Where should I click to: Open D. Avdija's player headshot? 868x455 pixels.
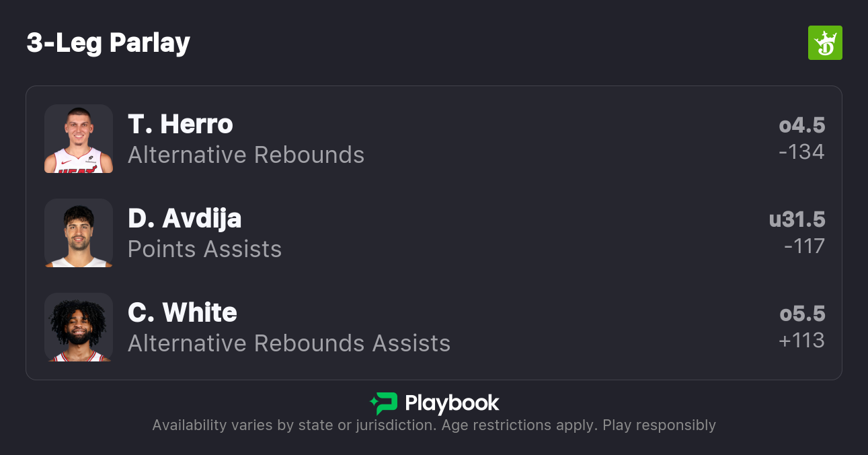(x=79, y=233)
